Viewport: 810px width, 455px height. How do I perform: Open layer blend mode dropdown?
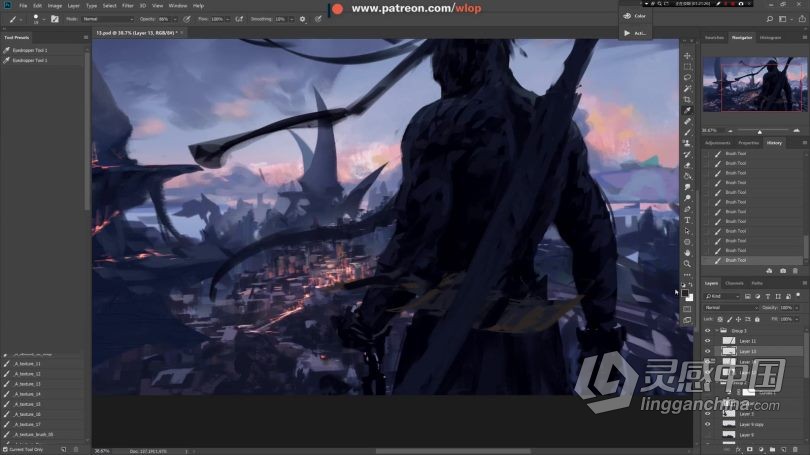click(730, 308)
